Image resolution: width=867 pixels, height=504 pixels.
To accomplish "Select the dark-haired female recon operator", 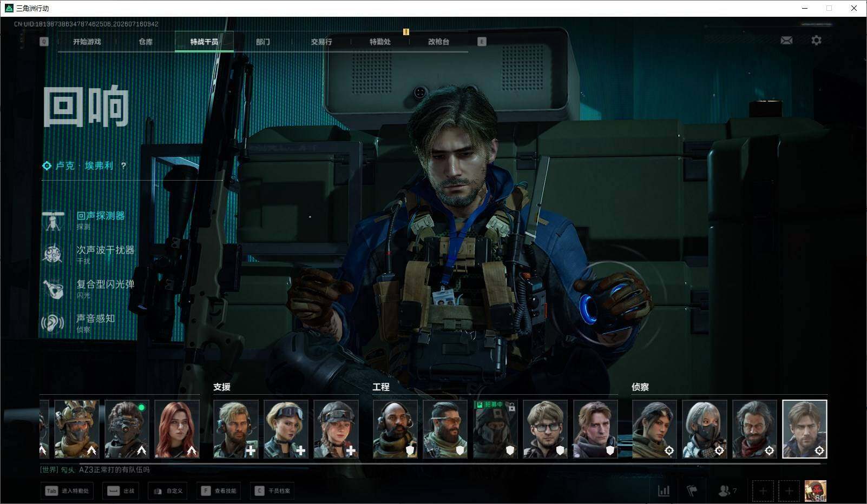I will (654, 429).
